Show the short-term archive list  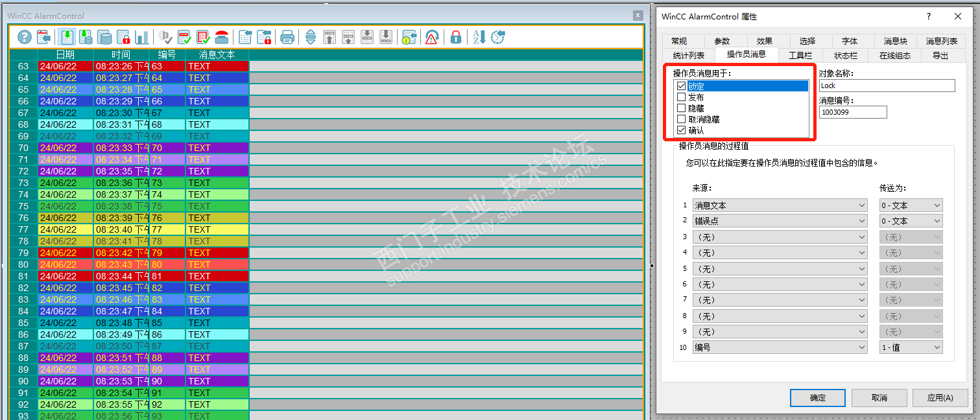(86, 37)
